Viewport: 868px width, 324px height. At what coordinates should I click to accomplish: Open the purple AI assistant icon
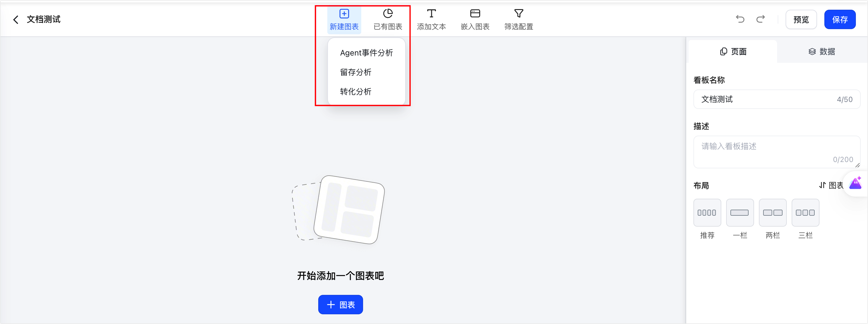pos(856,183)
